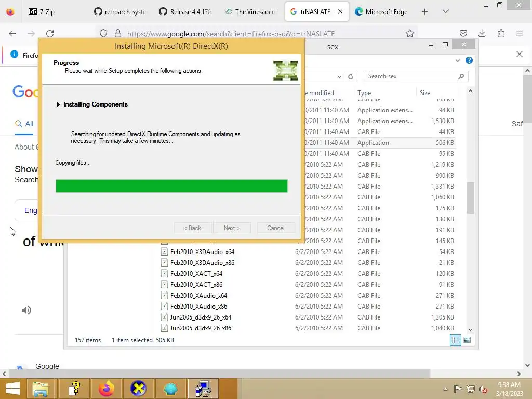Sort files by Type column
Image resolution: width=532 pixels, height=399 pixels.
(x=364, y=92)
